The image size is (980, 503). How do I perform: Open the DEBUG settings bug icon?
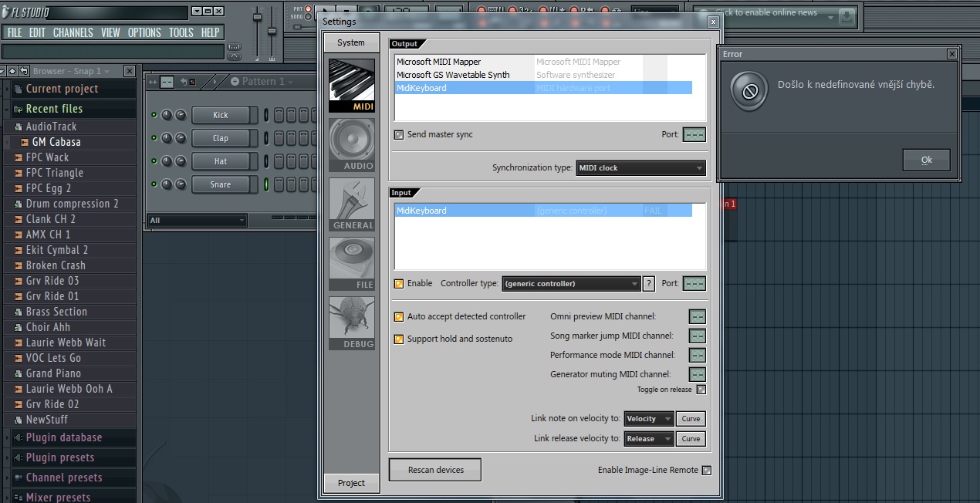(x=351, y=322)
